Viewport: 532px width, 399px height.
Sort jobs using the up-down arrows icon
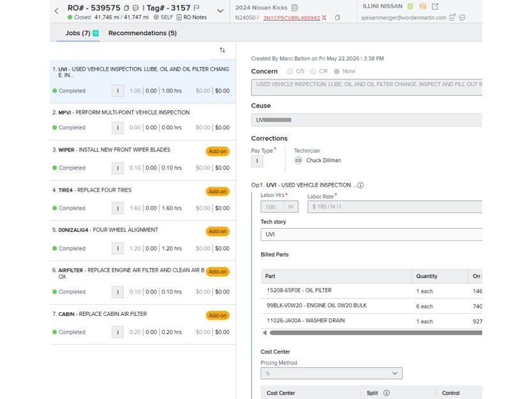[222, 50]
